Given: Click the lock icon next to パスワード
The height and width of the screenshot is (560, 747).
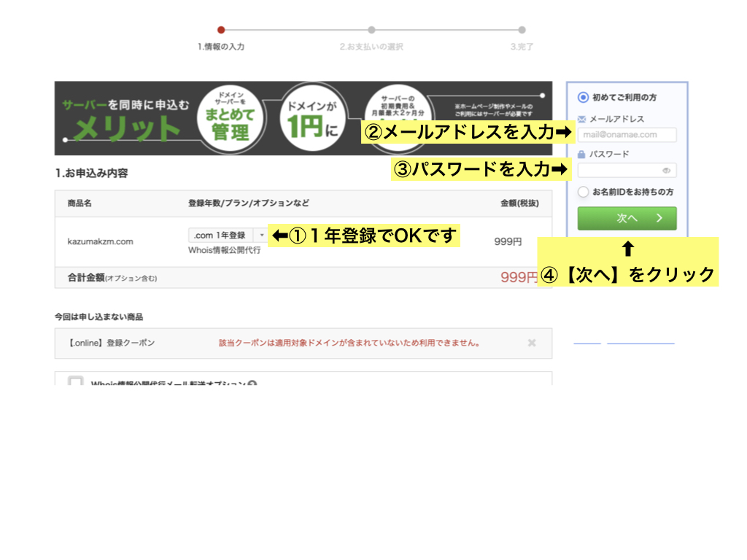Looking at the screenshot, I should 581,155.
